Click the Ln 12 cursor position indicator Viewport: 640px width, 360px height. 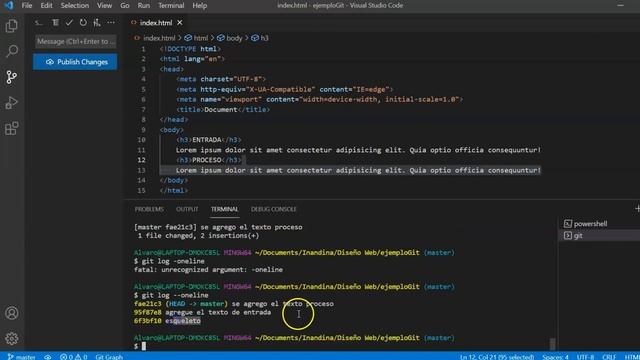point(497,357)
